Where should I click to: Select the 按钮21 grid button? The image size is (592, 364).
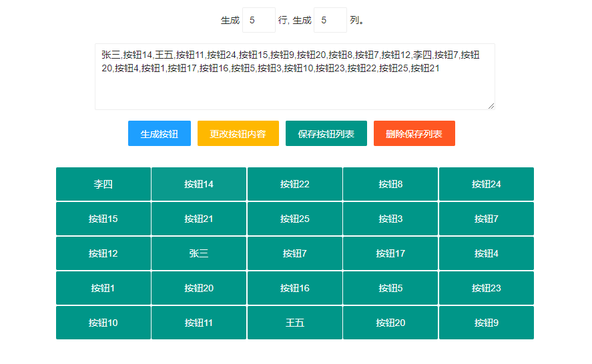pyautogui.click(x=199, y=219)
